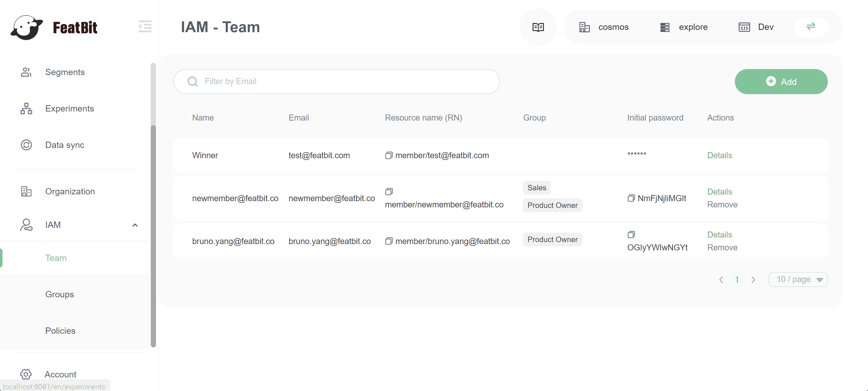Open the documentation book icon
The width and height of the screenshot is (868, 391).
coord(538,27)
